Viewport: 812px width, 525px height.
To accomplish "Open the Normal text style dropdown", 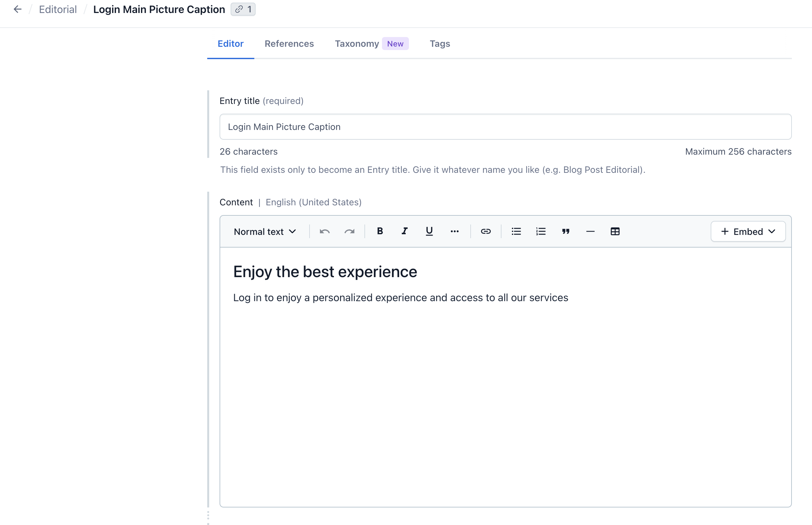I will 265,232.
